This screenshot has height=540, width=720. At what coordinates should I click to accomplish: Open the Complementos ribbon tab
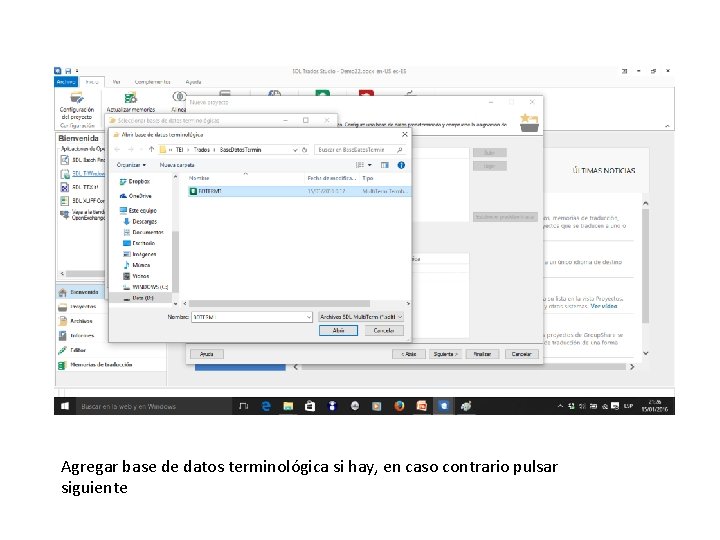[x=152, y=82]
